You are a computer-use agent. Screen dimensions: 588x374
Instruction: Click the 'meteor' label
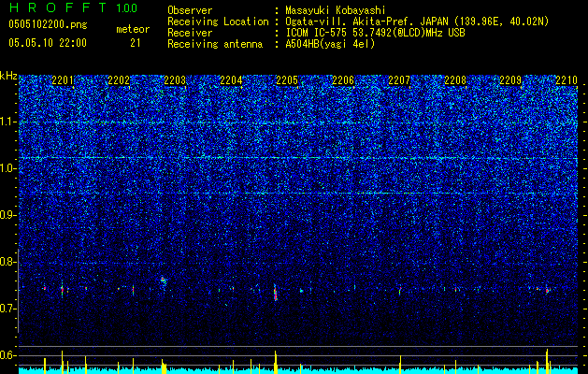pos(133,29)
